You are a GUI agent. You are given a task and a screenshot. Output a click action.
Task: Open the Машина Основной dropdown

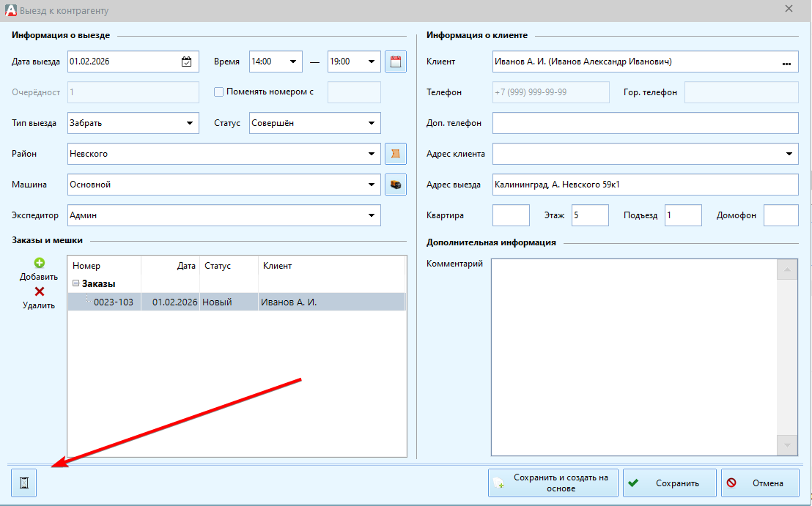coord(372,185)
